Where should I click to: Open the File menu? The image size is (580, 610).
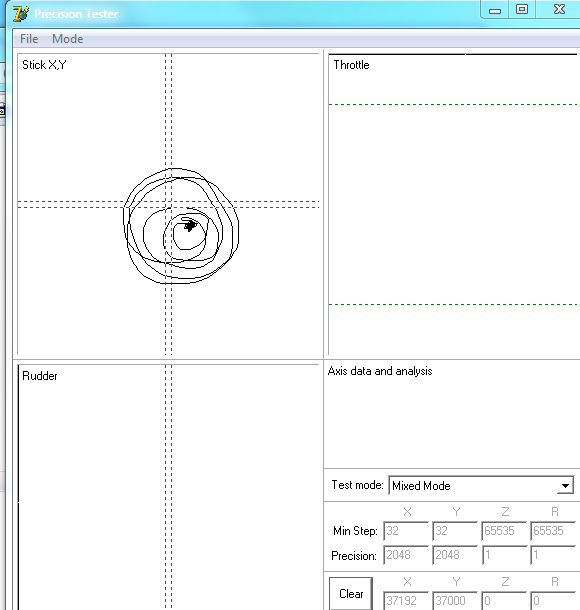coord(29,39)
